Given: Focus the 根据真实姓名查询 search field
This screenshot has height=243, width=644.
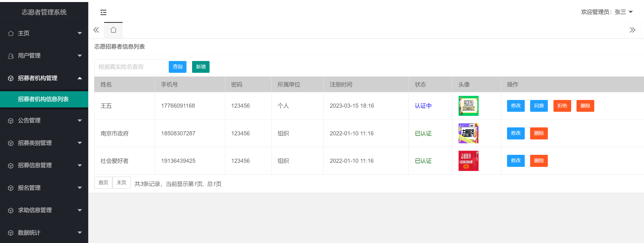Looking at the screenshot, I should coord(131,67).
